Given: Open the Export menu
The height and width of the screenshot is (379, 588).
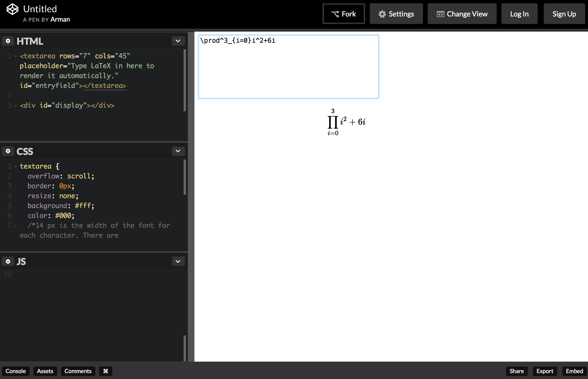Looking at the screenshot, I should (x=545, y=371).
